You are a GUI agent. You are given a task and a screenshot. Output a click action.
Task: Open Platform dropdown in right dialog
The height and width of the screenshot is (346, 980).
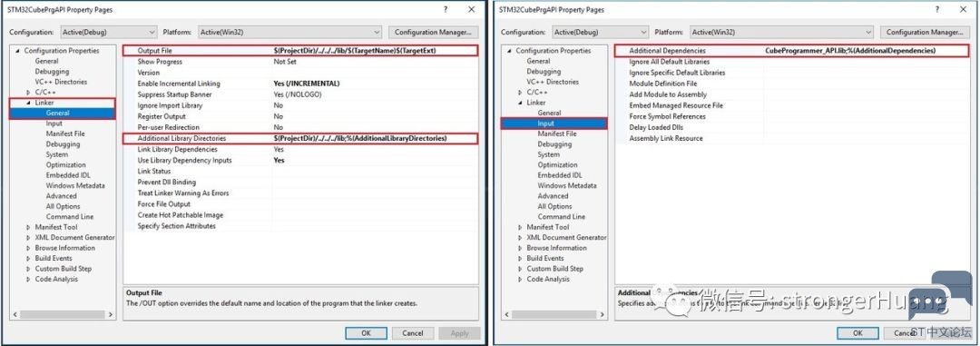pos(781,32)
